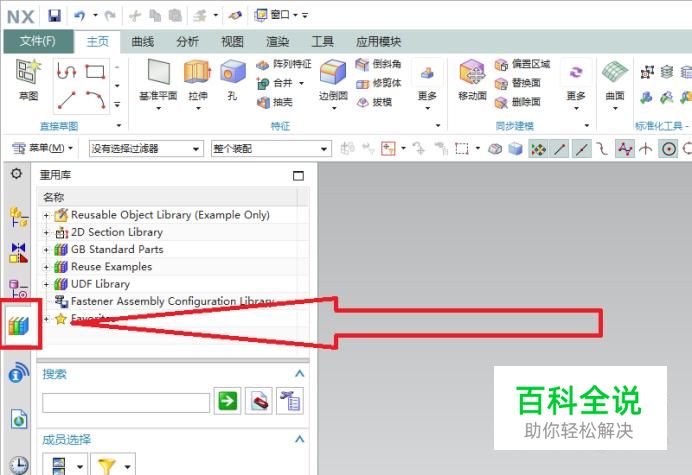Screen dimensions: 692x475
Task: Click the search options button beside eraser
Action: point(290,401)
